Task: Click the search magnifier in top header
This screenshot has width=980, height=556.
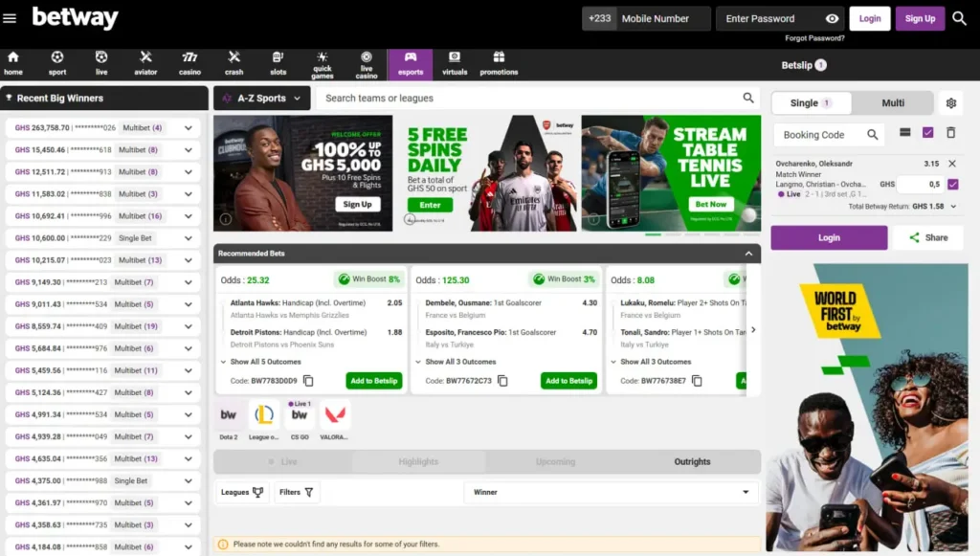Action: [x=959, y=19]
